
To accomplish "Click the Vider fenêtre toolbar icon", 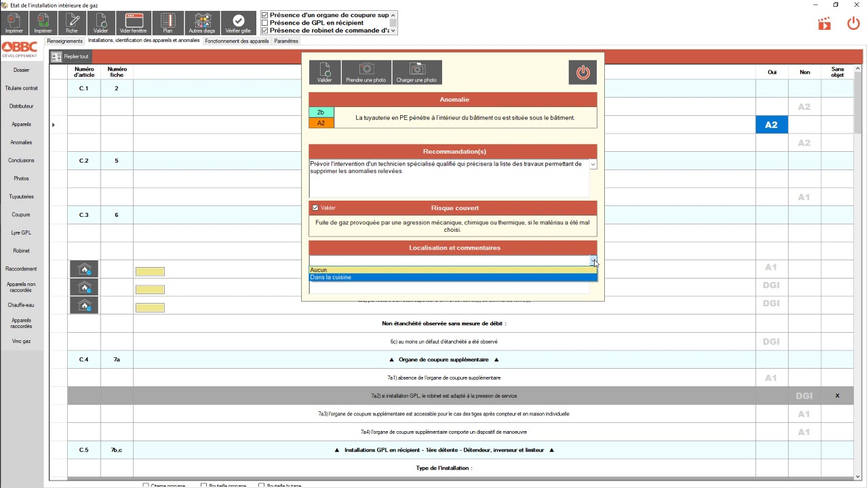I will (133, 23).
